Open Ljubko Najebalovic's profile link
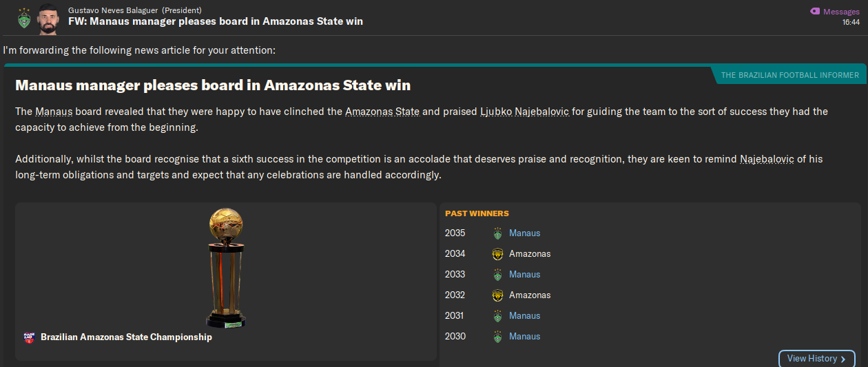 tap(524, 112)
